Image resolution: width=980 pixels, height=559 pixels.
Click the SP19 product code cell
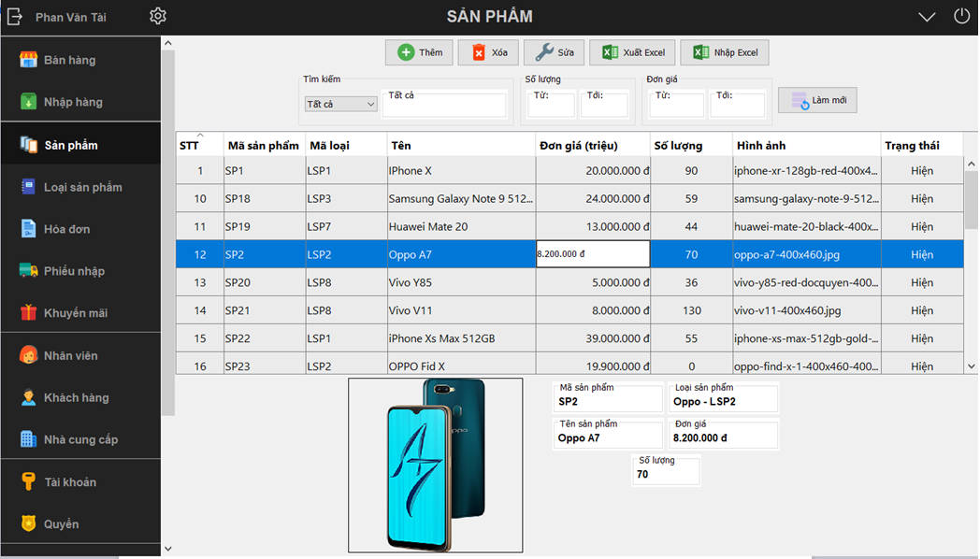264,226
